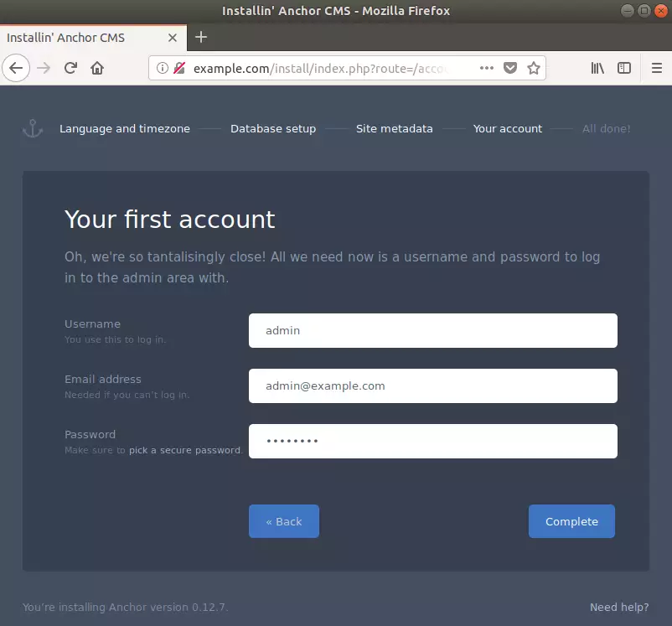The height and width of the screenshot is (626, 672).
Task: Close the Installin' Anchor CMS tab
Action: pyautogui.click(x=173, y=38)
